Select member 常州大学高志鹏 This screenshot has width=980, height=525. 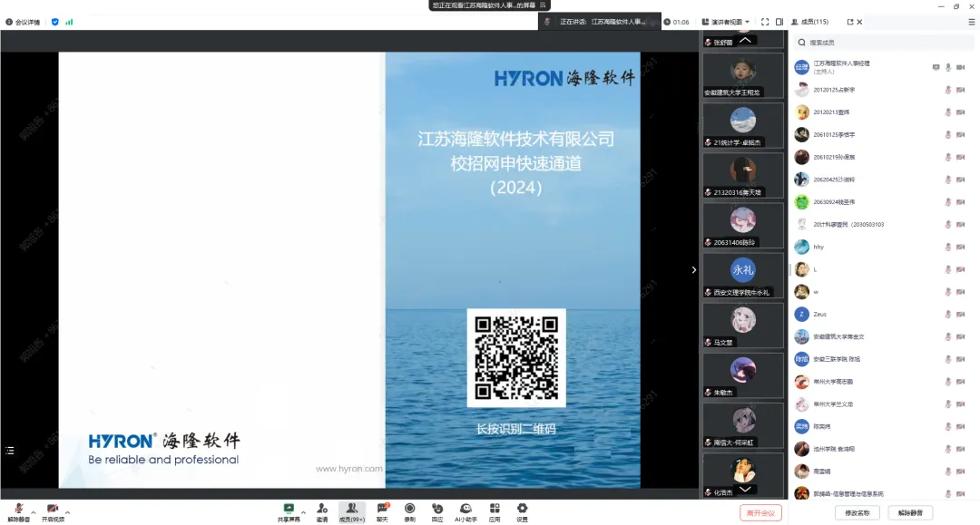pyautogui.click(x=884, y=382)
